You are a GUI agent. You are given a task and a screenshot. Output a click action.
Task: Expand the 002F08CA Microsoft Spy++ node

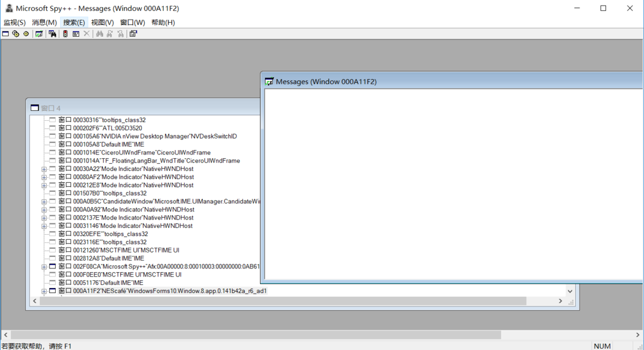tap(44, 267)
